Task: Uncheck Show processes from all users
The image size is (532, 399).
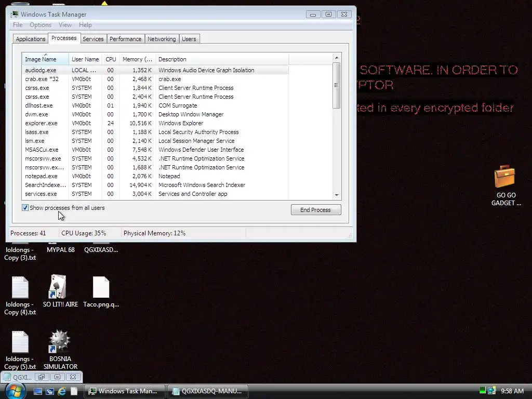Action: click(25, 208)
